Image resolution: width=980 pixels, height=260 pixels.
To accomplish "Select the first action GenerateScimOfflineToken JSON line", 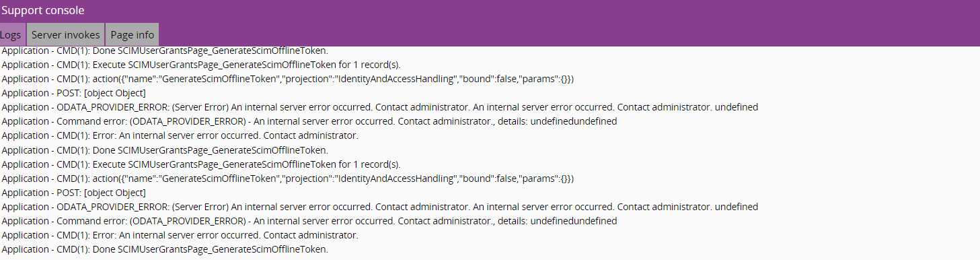I will 287,79.
